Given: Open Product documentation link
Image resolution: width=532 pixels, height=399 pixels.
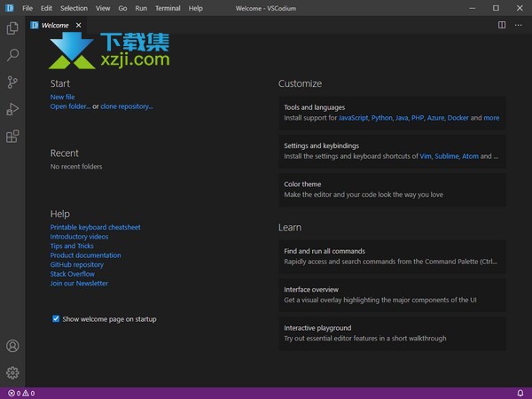Looking at the screenshot, I should point(85,255).
